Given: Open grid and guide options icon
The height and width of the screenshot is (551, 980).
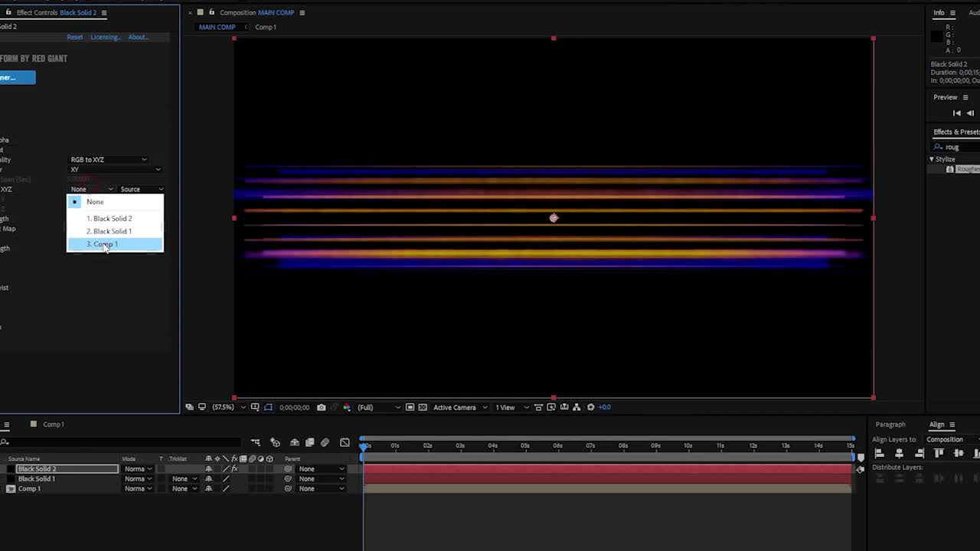Looking at the screenshot, I should tap(255, 407).
